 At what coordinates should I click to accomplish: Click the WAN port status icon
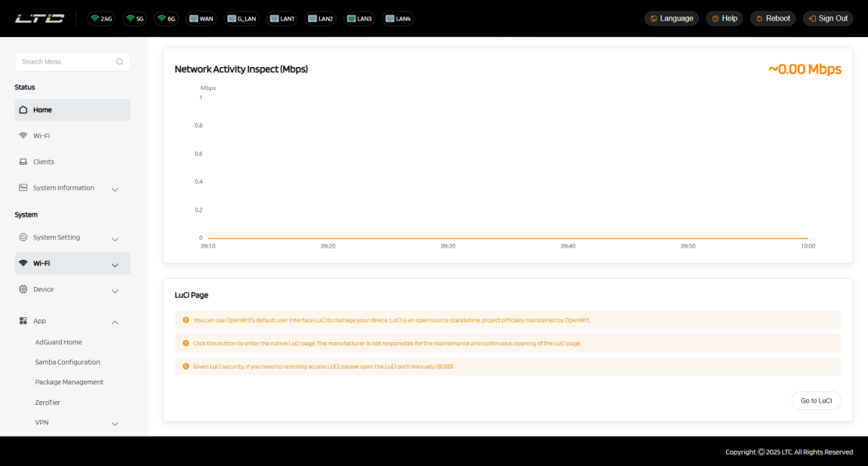click(201, 18)
